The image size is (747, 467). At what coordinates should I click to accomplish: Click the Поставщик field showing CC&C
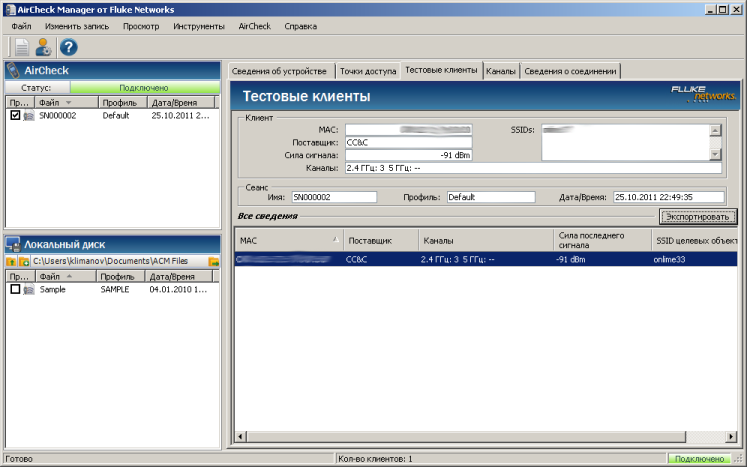(x=408, y=142)
